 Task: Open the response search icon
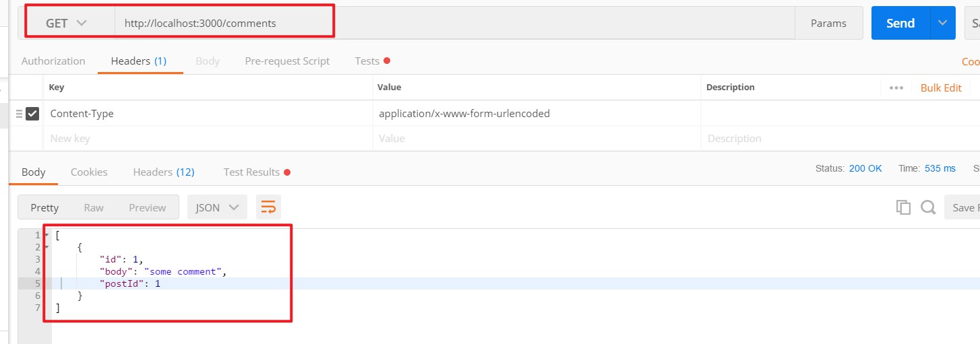pos(928,207)
